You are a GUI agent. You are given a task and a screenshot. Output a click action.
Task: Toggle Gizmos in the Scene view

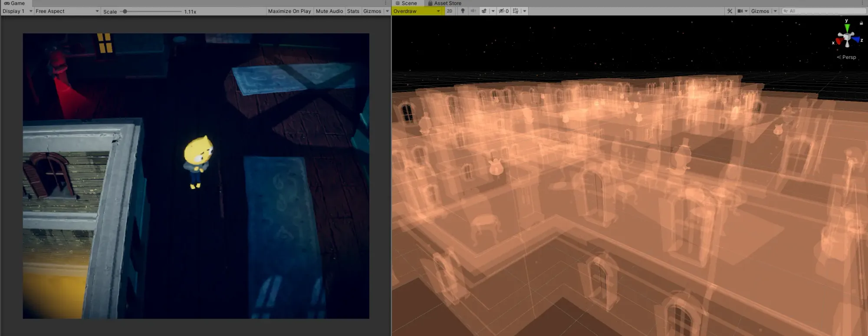click(x=760, y=11)
